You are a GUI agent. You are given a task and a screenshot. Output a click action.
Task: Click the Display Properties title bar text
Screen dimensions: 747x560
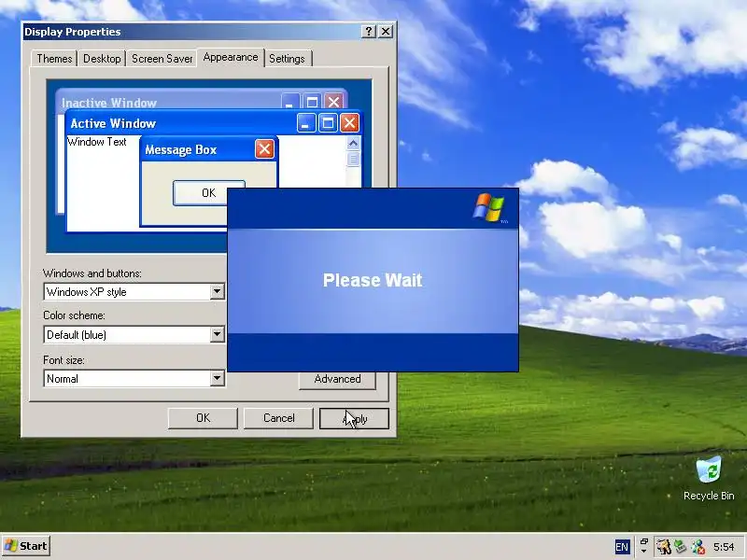click(73, 32)
